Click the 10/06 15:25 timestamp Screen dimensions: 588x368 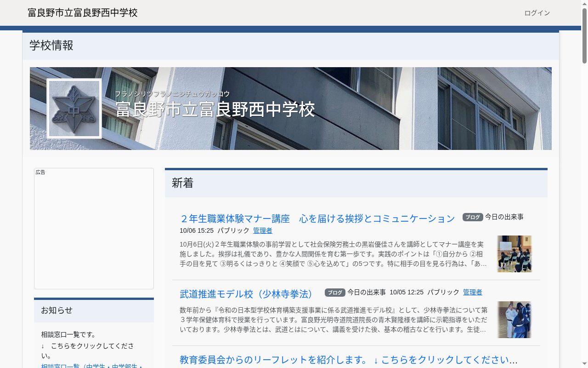pos(197,230)
